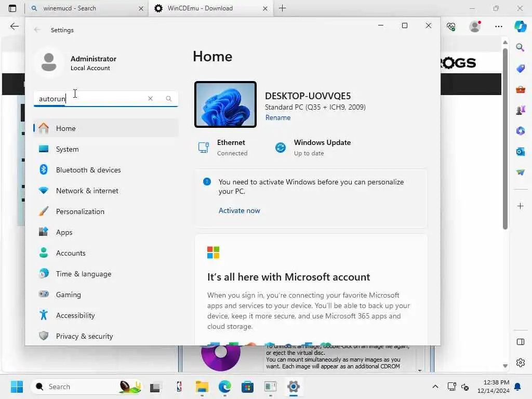
Task: Open Network & internet settings
Action: (106, 191)
